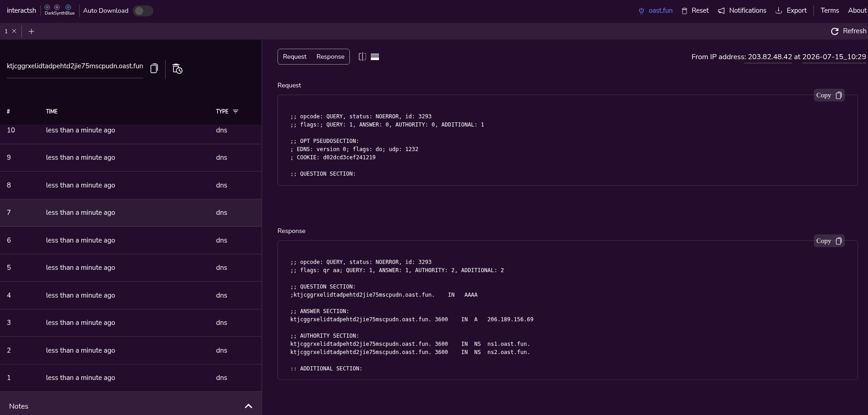This screenshot has width=868, height=415.
Task: Switch host via oast.fun link
Action: click(661, 10)
